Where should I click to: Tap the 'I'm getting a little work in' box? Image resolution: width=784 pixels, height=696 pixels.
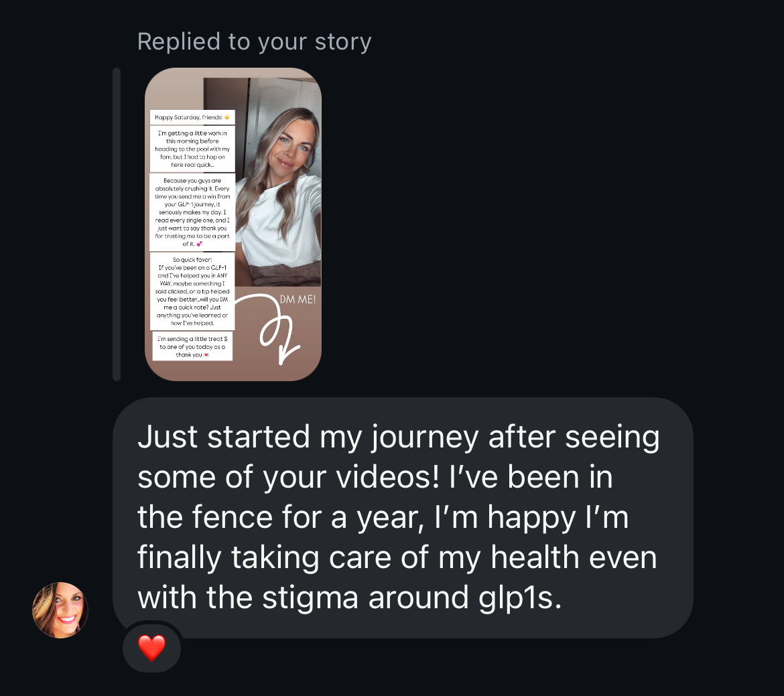coord(192,149)
